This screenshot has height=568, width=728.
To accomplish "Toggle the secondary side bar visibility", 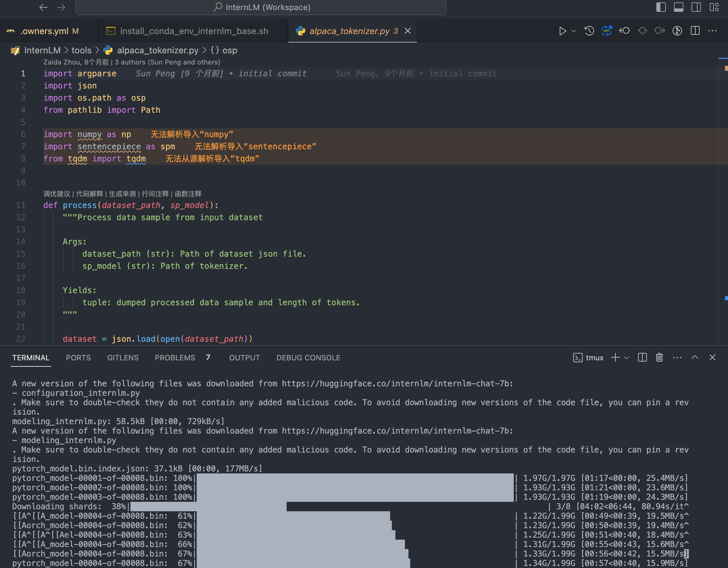I will pos(696,7).
